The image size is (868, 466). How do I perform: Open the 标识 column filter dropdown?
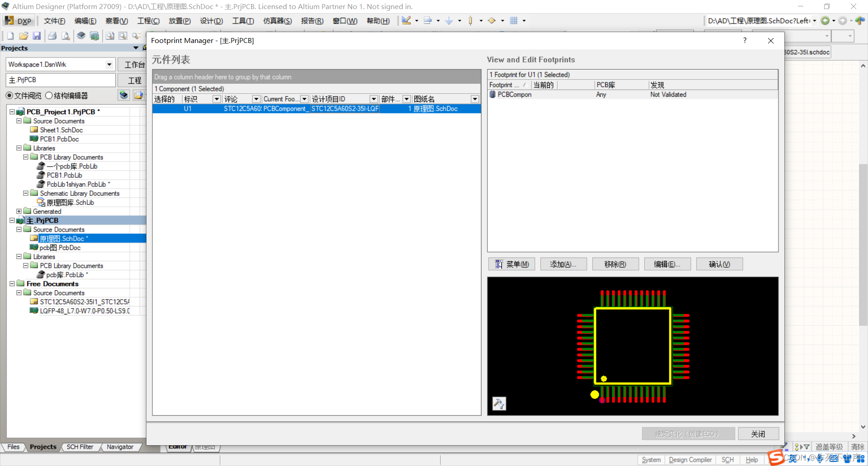pyautogui.click(x=217, y=99)
